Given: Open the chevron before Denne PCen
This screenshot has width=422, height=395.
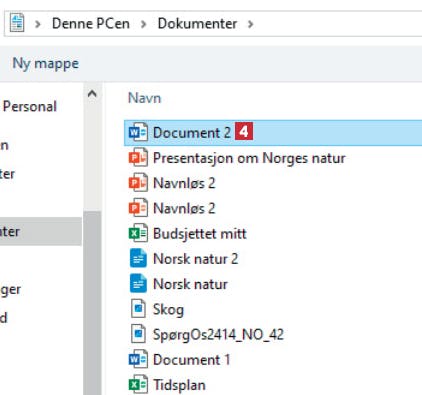Looking at the screenshot, I should pos(38,24).
